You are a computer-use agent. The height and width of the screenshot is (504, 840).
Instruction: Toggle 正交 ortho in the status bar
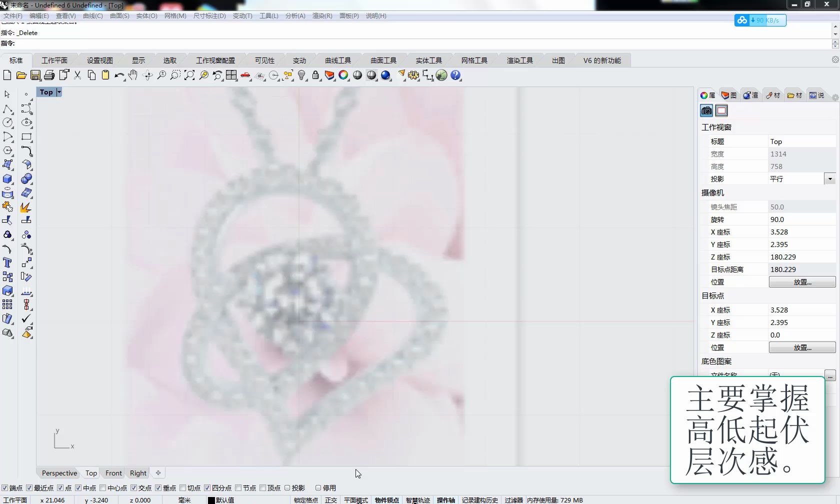[331, 500]
